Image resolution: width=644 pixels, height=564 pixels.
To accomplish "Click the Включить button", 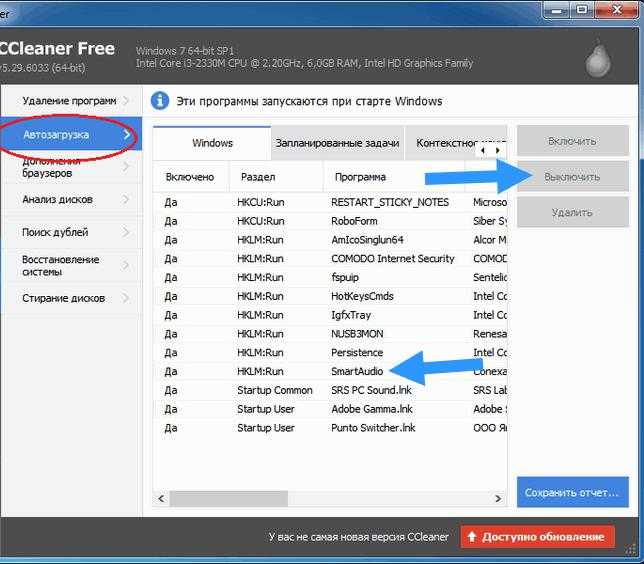I will click(573, 141).
